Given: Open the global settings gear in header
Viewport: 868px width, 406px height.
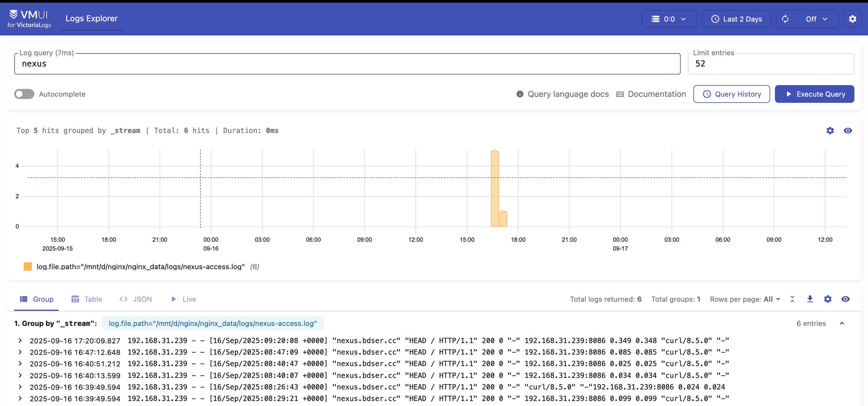Looking at the screenshot, I should click(852, 19).
